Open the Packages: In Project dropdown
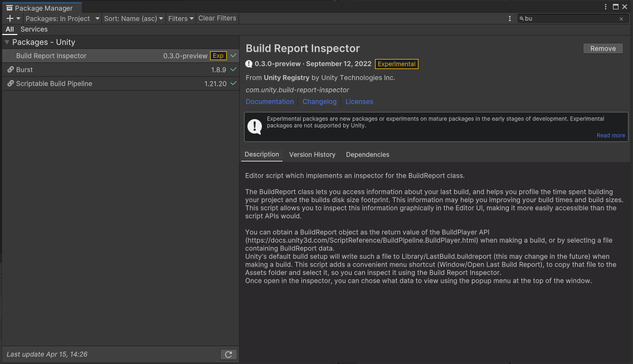Viewport: 633px width, 364px height. [62, 18]
